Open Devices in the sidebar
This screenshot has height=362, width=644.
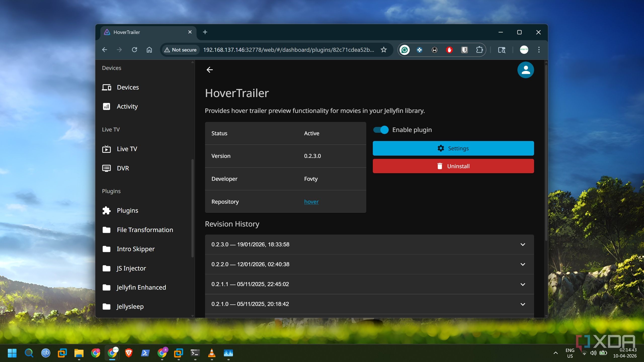(145, 87)
